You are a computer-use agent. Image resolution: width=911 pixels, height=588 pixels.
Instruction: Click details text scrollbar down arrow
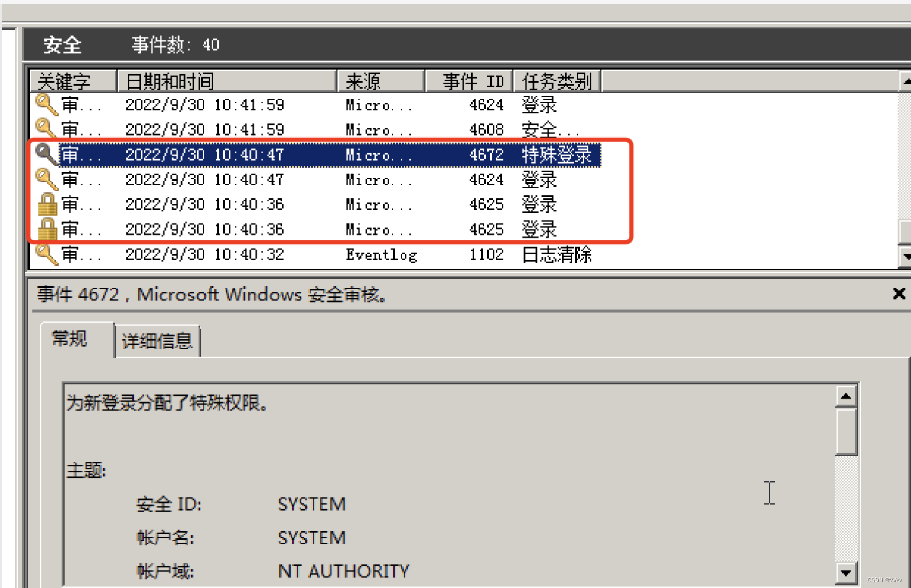pos(846,572)
